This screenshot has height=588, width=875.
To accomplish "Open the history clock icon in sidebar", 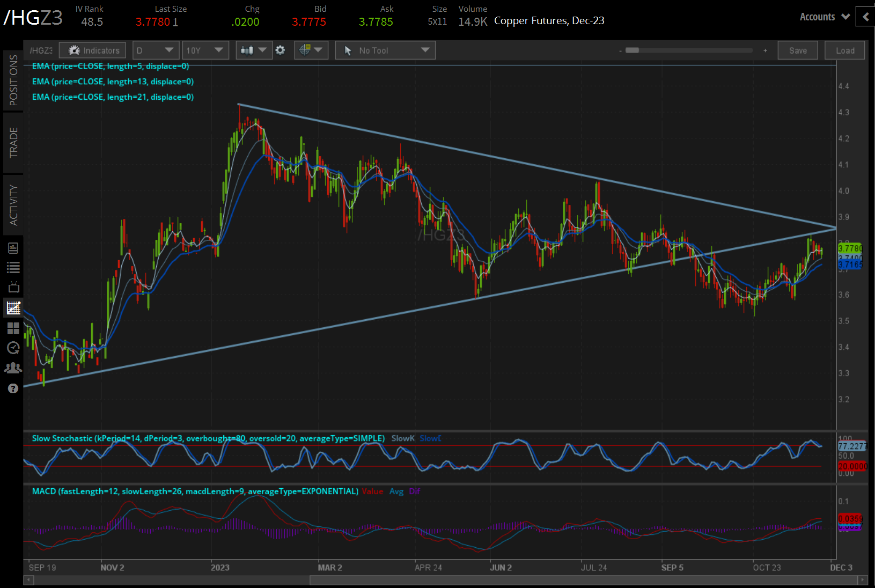I will (13, 348).
